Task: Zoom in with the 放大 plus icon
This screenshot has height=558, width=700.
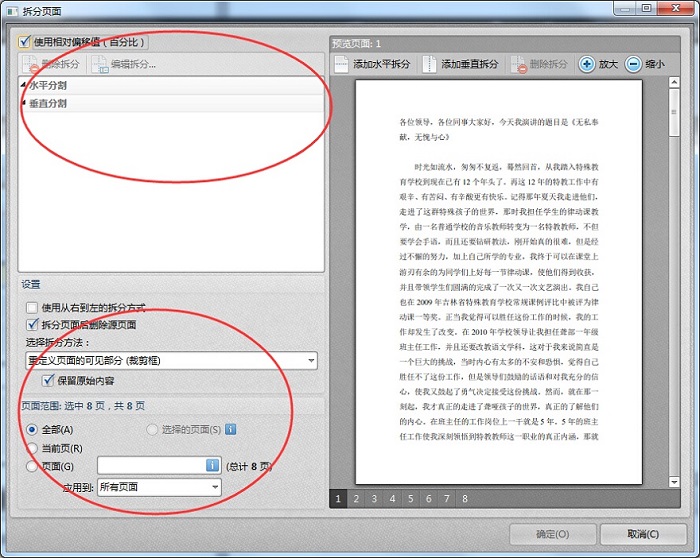Action: tap(587, 64)
